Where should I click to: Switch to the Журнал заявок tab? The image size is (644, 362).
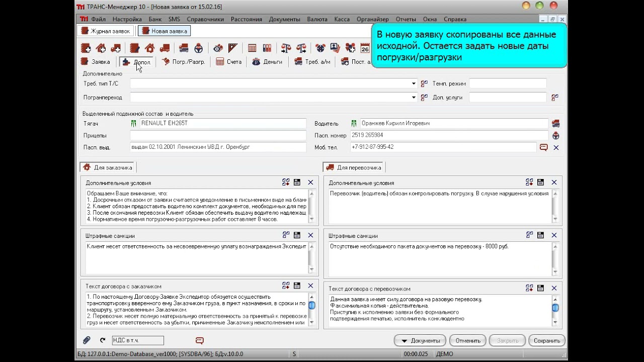tap(106, 31)
